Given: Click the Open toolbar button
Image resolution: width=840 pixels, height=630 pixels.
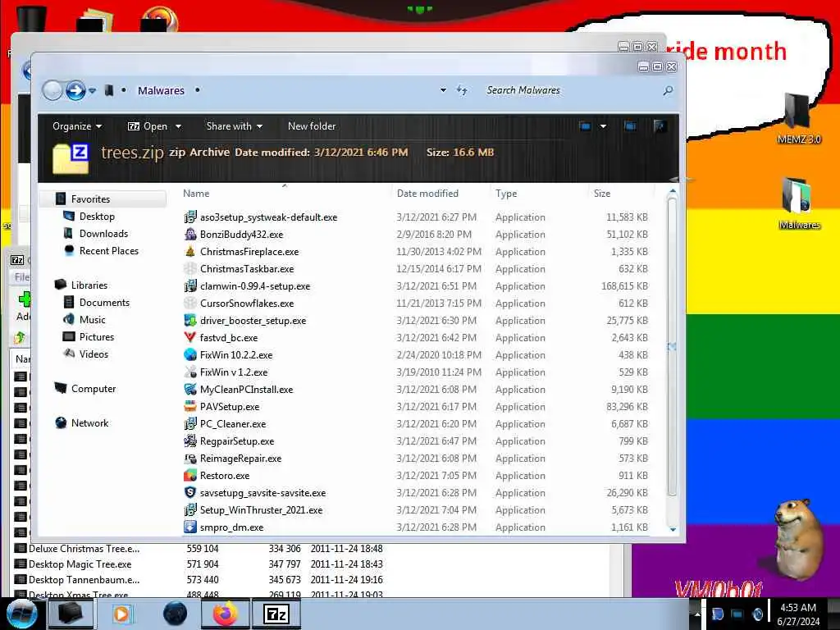Looking at the screenshot, I should click(148, 126).
